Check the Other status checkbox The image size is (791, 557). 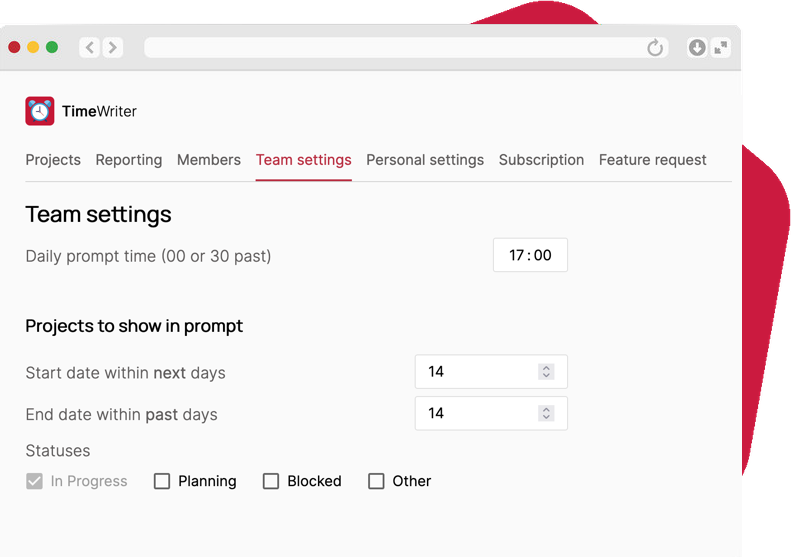click(x=376, y=481)
